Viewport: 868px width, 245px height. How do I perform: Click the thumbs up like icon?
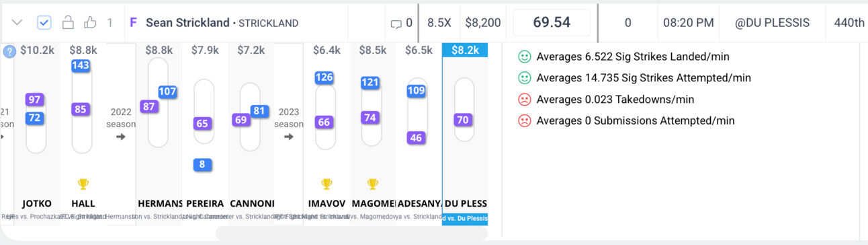90,23
